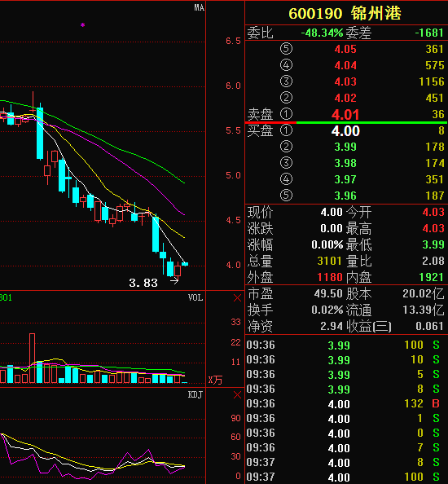Click the small arrow icon beside 3.83 low

pos(174,281)
